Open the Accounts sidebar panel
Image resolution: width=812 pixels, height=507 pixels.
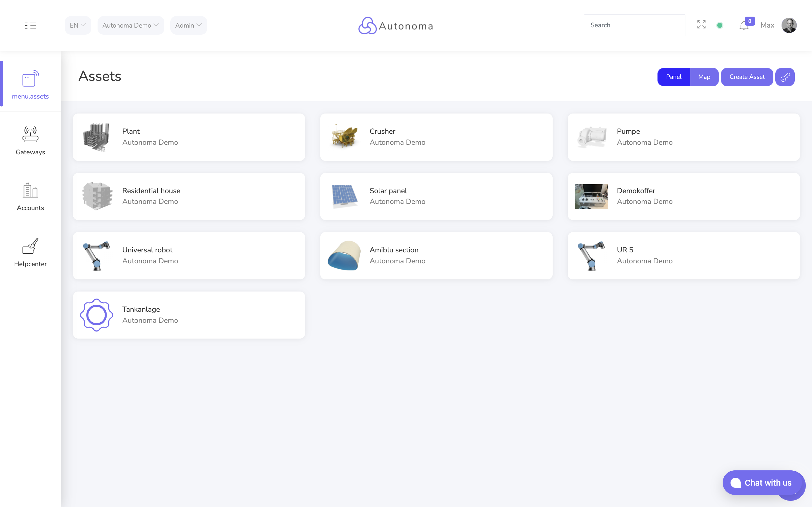coord(30,196)
